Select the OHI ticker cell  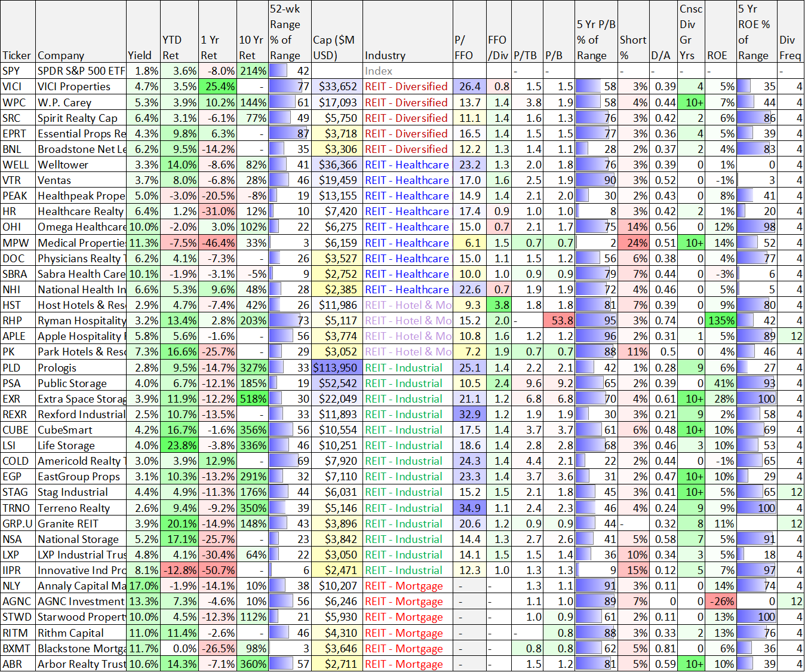click(x=18, y=227)
